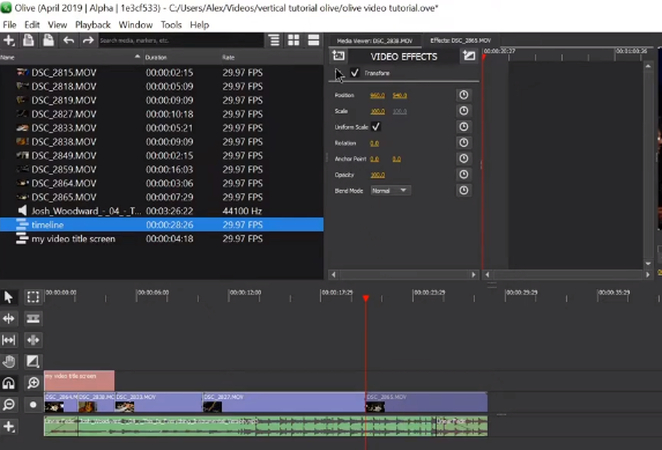Select the Slide tool (four arrows)
This screenshot has width=662, height=450.
(x=33, y=340)
